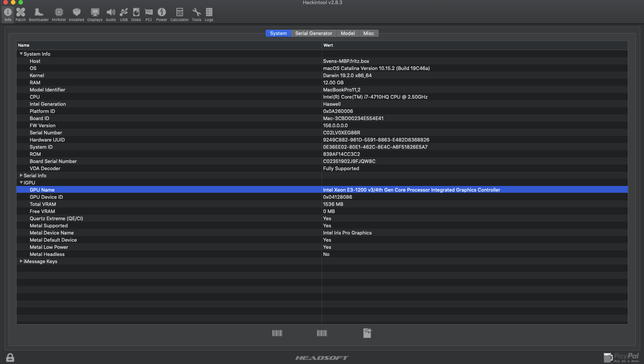
Task: Select the Board ID row
Action: point(322,118)
